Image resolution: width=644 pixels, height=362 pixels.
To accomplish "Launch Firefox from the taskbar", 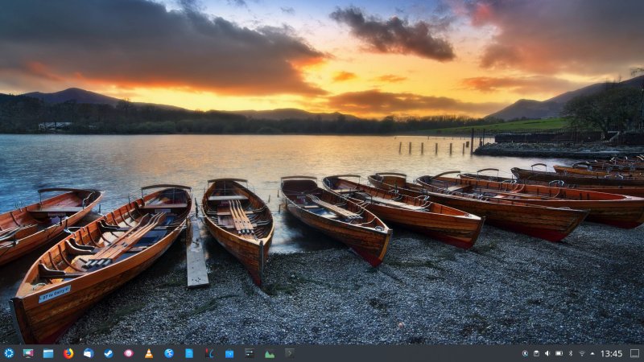I will [68, 353].
